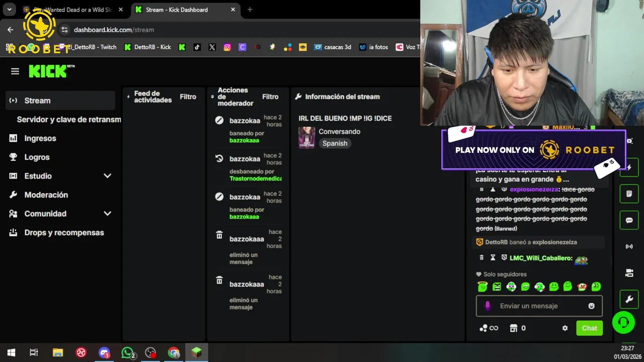The width and height of the screenshot is (644, 362).
Task: Click the wrench icon in right rail
Action: (x=629, y=300)
